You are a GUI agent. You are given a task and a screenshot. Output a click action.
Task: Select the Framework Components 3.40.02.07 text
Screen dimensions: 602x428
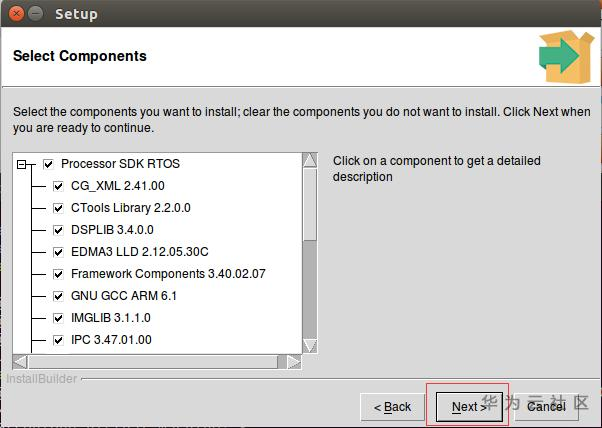click(x=168, y=274)
